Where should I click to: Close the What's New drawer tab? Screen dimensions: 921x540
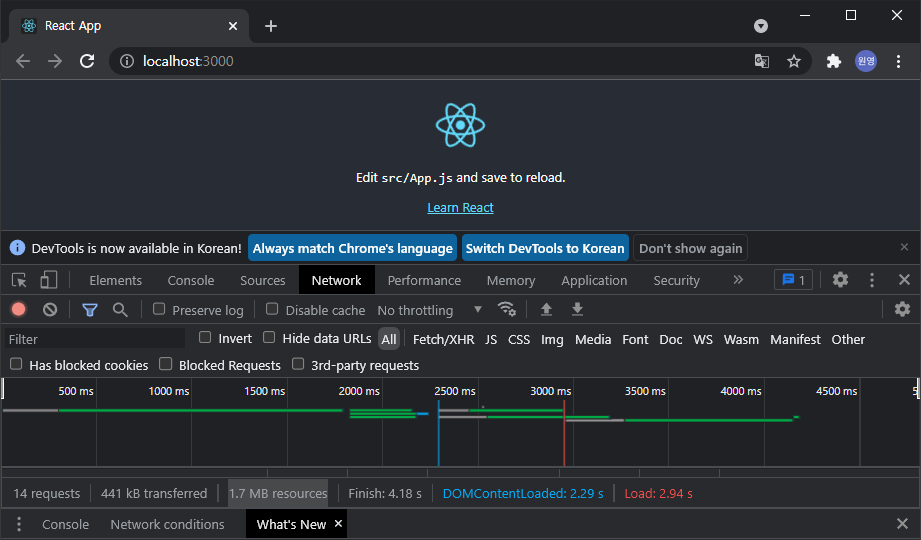point(338,523)
